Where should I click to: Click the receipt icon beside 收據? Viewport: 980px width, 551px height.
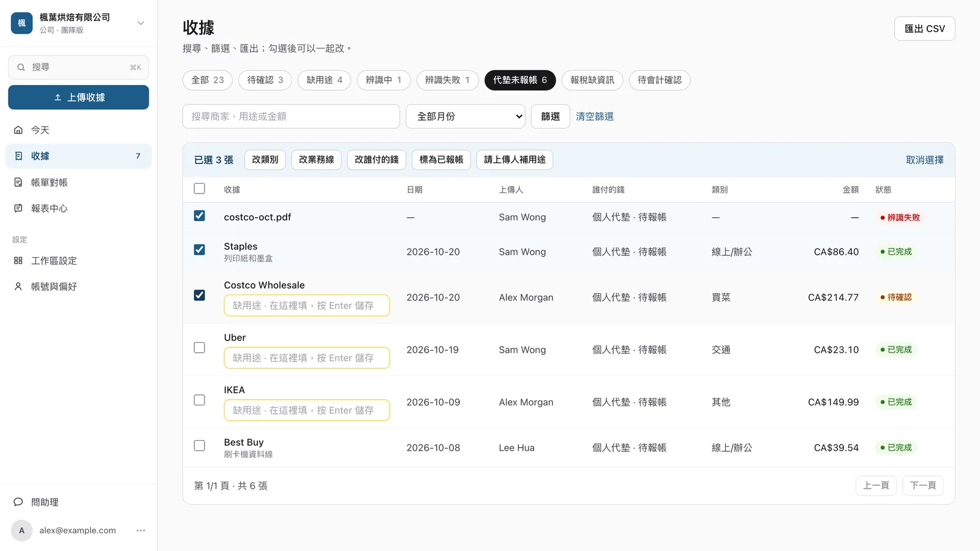(18, 156)
